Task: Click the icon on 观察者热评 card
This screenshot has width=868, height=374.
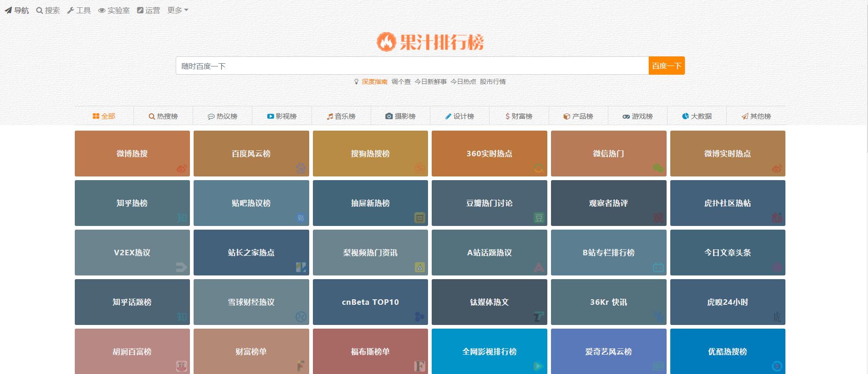Action: [x=658, y=218]
